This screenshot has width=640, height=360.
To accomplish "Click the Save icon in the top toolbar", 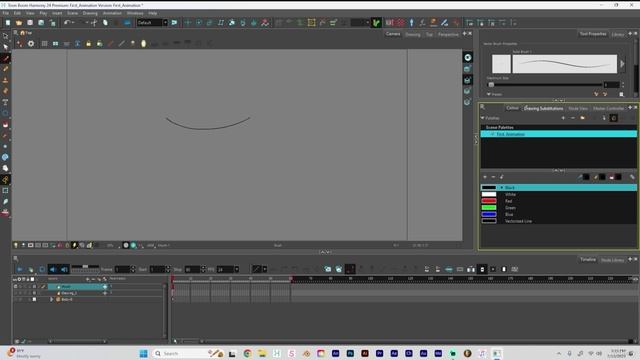I will pos(30,22).
